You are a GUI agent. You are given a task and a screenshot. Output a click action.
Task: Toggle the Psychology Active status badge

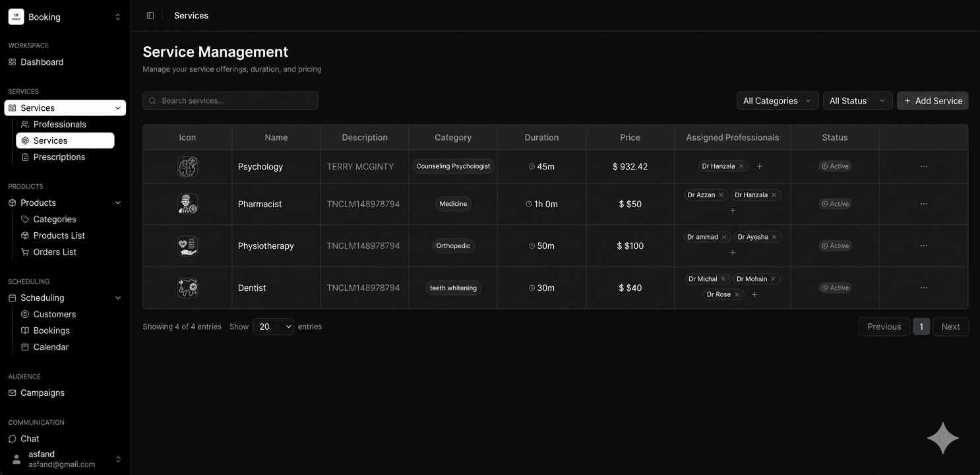point(834,167)
